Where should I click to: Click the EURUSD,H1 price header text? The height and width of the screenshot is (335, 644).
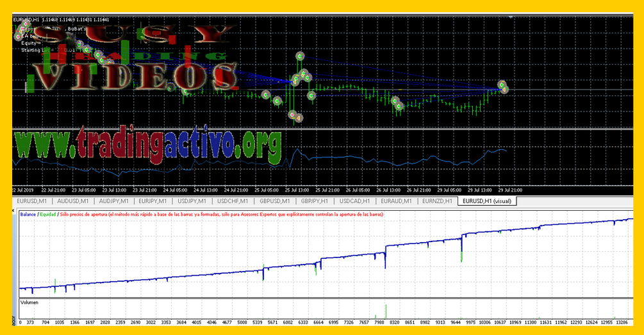coord(61,19)
